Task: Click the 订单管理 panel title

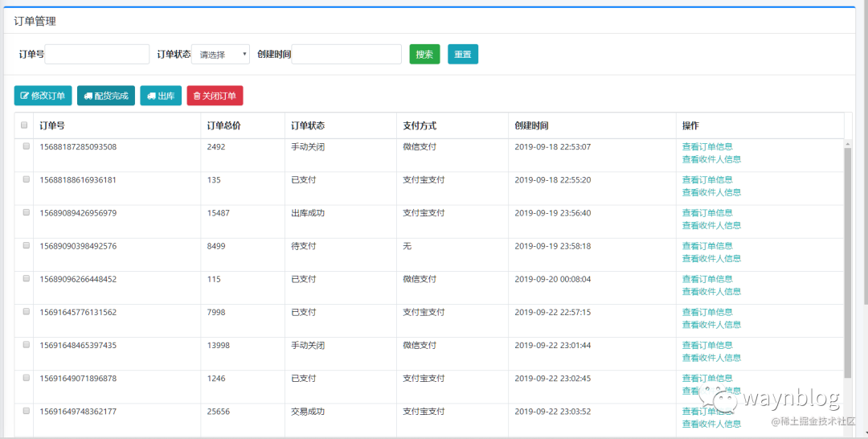Action: tap(35, 22)
